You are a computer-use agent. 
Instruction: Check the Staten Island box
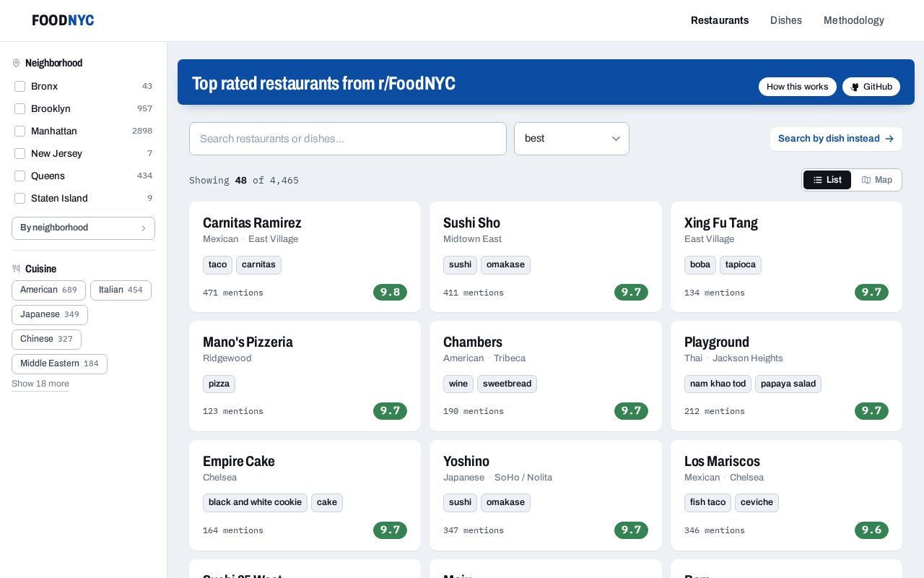[20, 199]
